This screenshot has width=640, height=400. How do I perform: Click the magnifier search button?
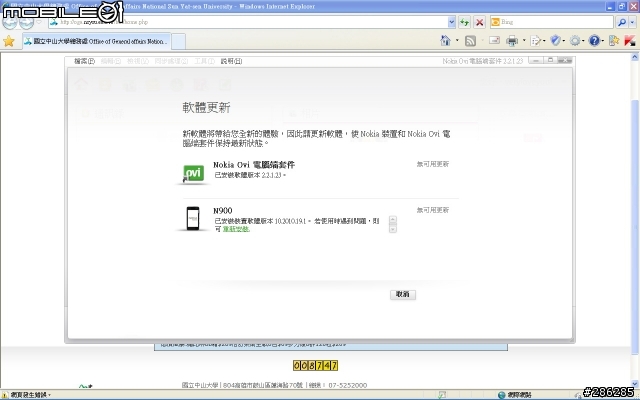coord(622,22)
